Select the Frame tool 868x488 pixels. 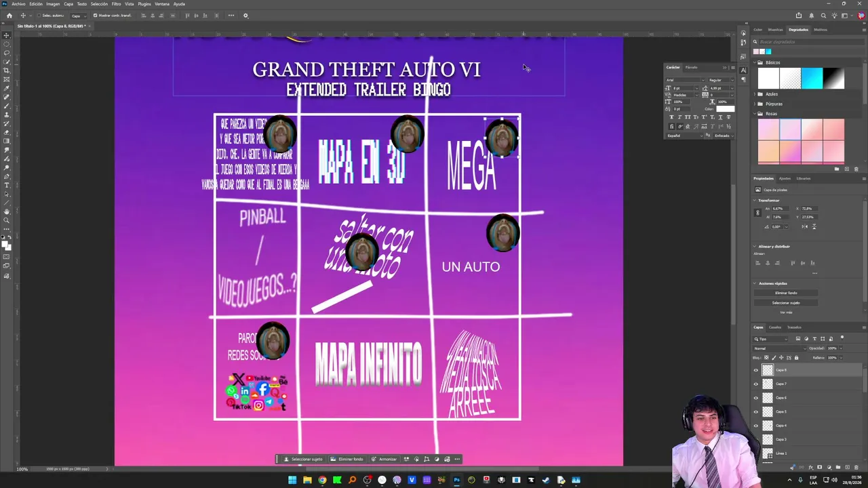coord(7,79)
